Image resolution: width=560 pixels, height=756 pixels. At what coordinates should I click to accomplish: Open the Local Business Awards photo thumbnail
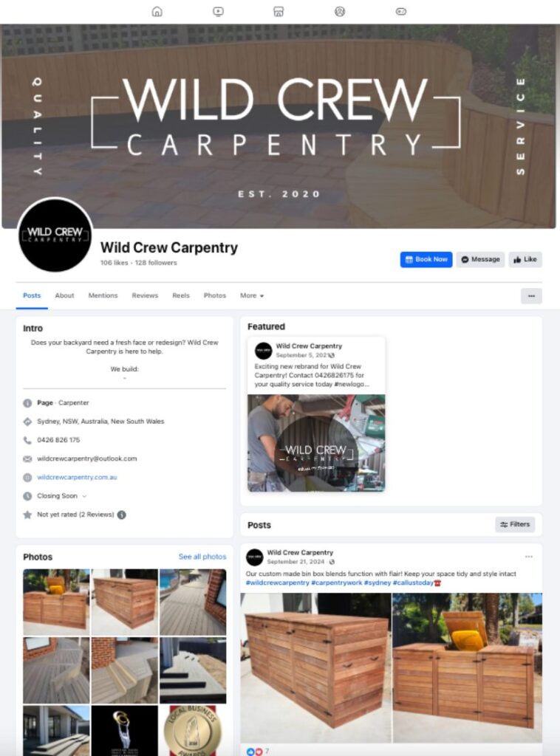[193, 730]
